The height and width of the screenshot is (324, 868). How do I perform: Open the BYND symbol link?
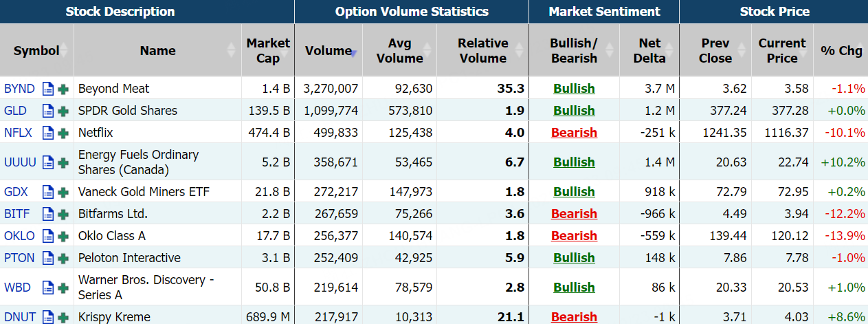19,89
